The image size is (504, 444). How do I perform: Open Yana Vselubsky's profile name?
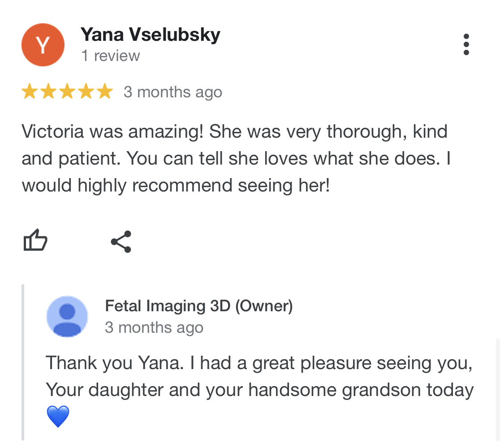pyautogui.click(x=150, y=35)
